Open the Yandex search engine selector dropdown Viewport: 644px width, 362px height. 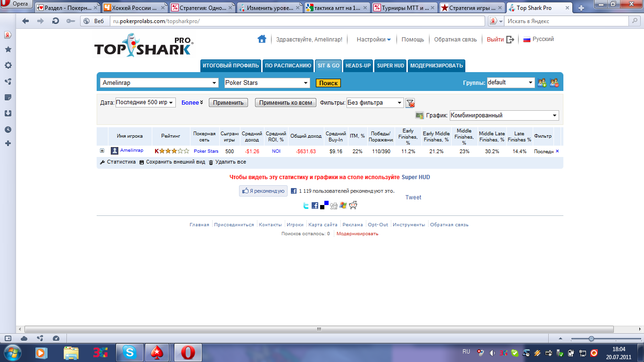point(495,21)
